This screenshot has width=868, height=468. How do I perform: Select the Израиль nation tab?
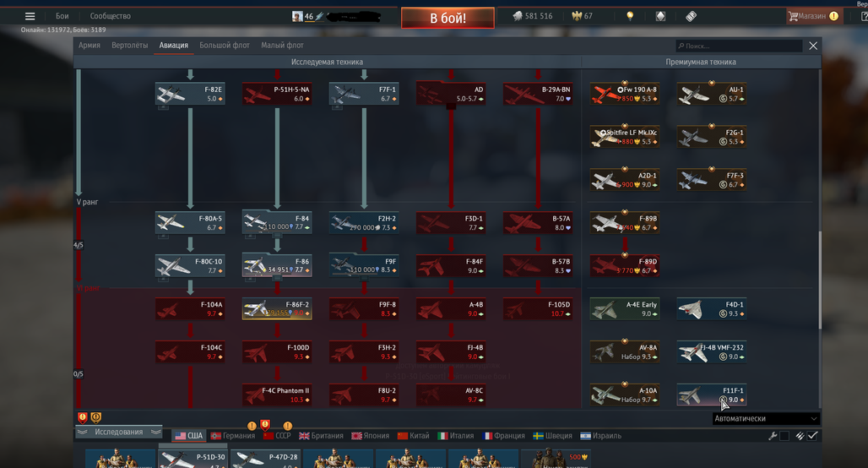pyautogui.click(x=600, y=436)
